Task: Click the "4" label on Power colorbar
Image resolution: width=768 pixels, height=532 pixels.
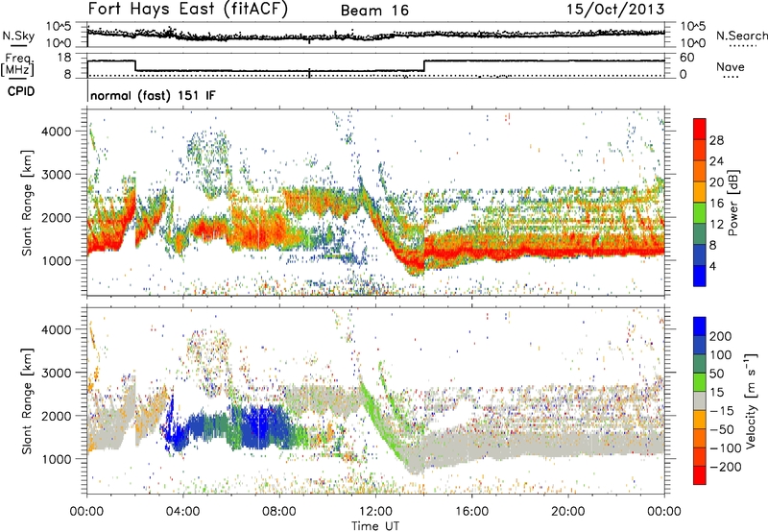Action: (x=712, y=266)
